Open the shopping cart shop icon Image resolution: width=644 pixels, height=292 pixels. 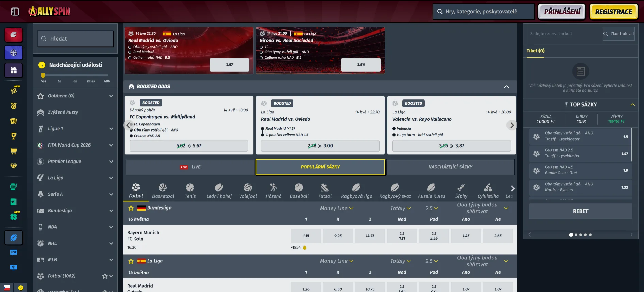(14, 151)
